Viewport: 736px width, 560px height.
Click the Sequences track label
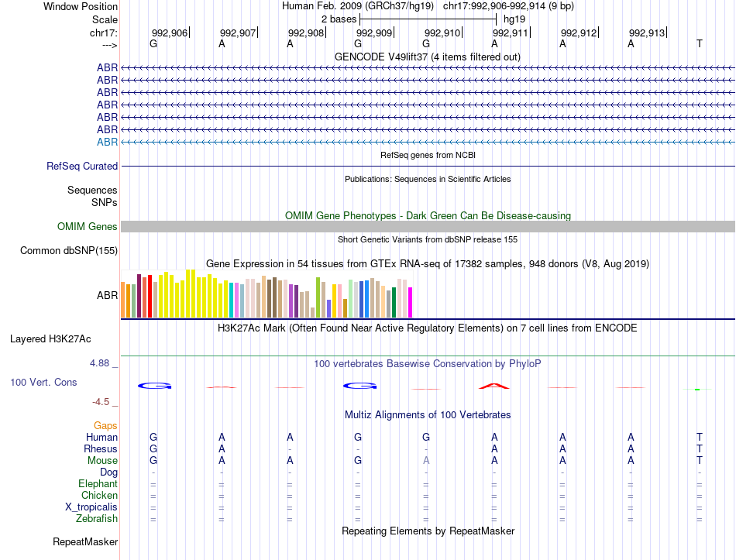[x=92, y=190]
